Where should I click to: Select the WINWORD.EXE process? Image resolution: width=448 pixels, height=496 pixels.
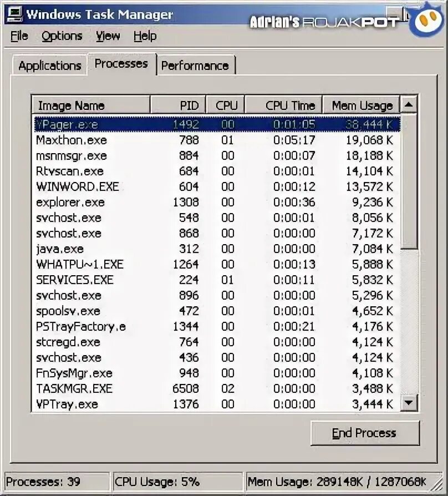pyautogui.click(x=216, y=186)
